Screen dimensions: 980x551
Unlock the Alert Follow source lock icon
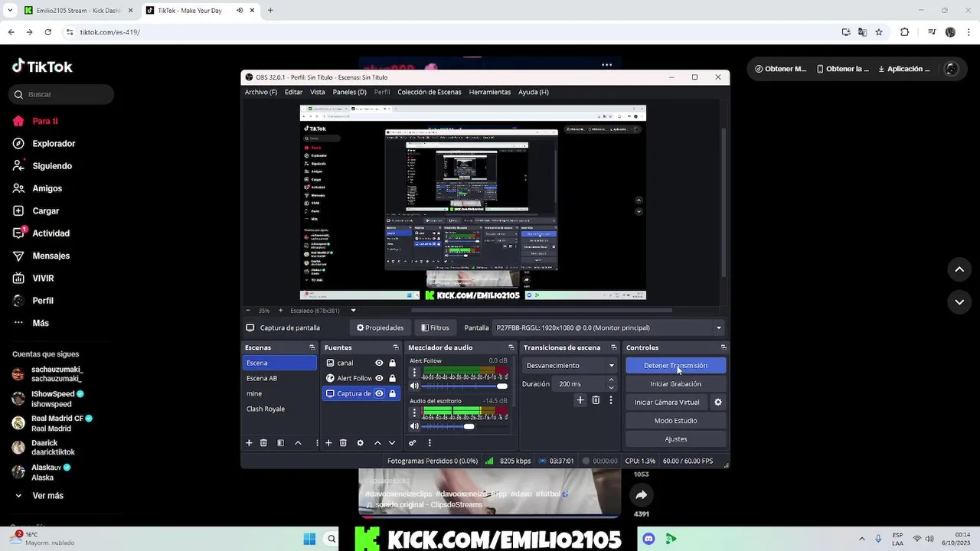[x=392, y=378]
